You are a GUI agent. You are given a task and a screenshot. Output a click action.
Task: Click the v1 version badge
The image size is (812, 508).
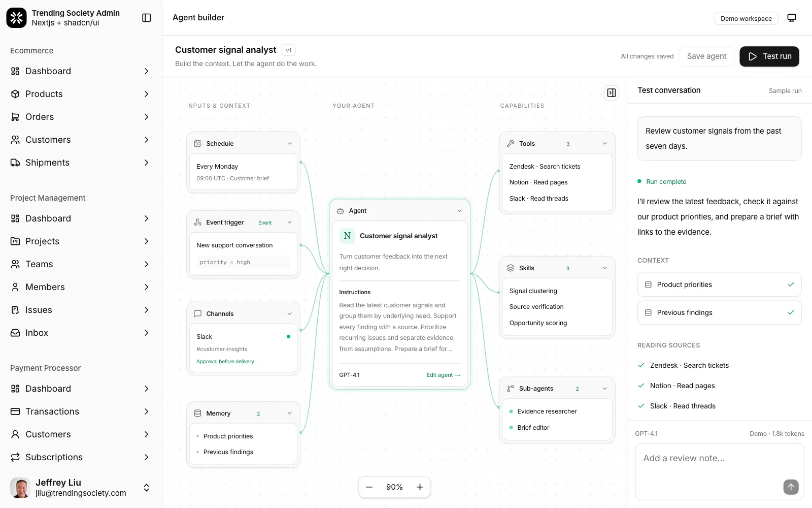coord(288,50)
